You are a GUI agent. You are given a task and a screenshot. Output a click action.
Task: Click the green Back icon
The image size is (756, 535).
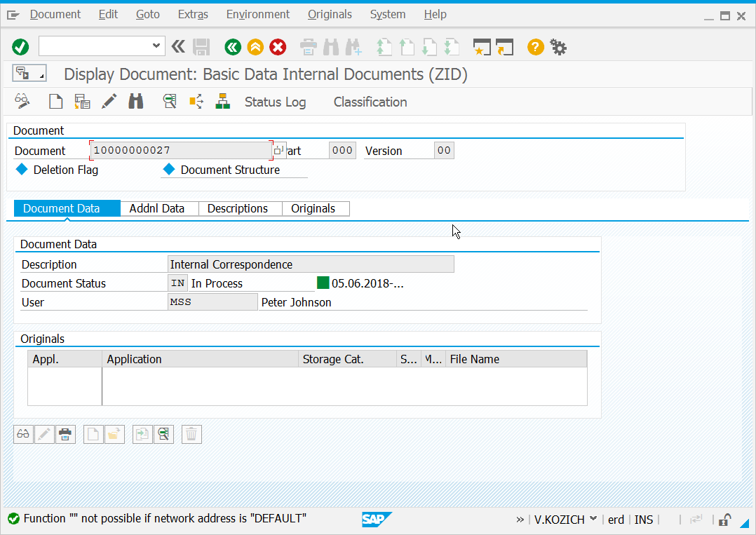point(233,47)
